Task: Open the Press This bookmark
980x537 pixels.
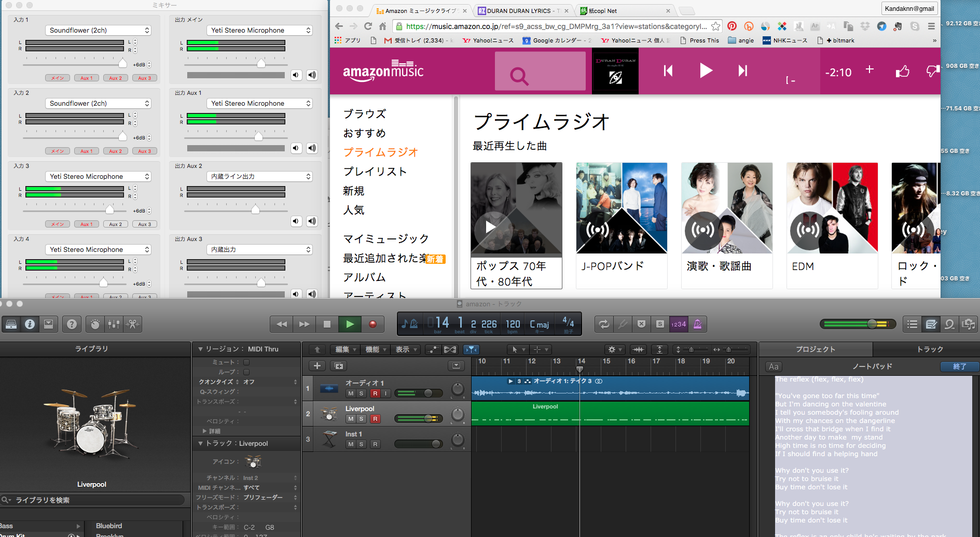Action: [699, 40]
